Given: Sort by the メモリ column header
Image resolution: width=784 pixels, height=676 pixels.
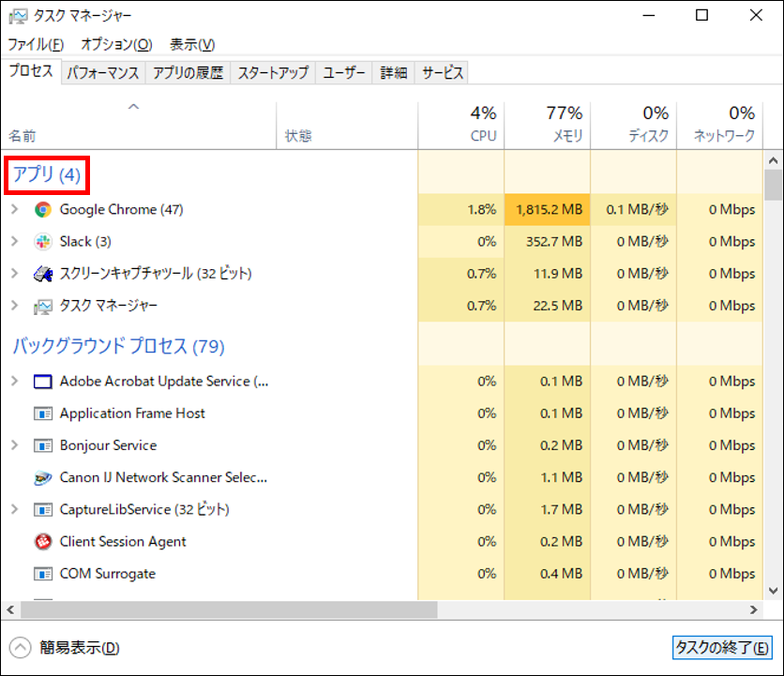Looking at the screenshot, I should [x=547, y=126].
